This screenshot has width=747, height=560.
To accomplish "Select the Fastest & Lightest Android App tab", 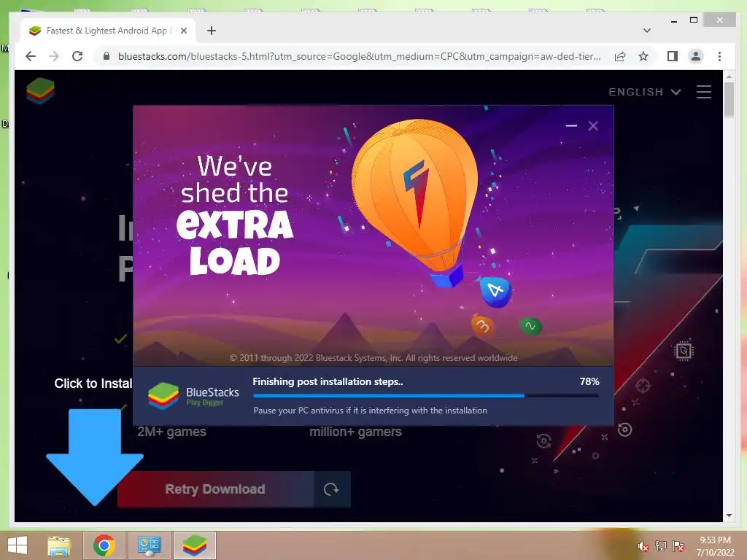I will [108, 31].
